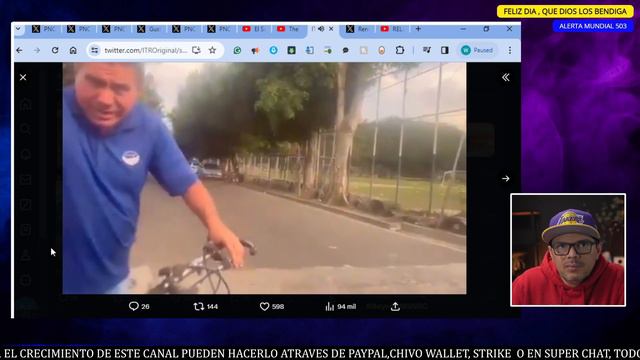Image resolution: width=640 pixels, height=360 pixels.
Task: Open the Paused profile button
Action: (477, 50)
